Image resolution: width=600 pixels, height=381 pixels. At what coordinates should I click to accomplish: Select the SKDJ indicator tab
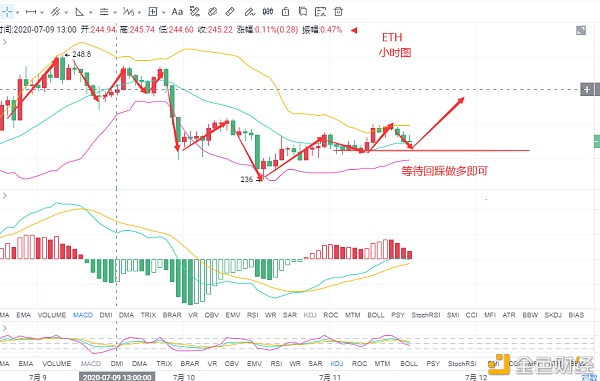pyautogui.click(x=553, y=315)
